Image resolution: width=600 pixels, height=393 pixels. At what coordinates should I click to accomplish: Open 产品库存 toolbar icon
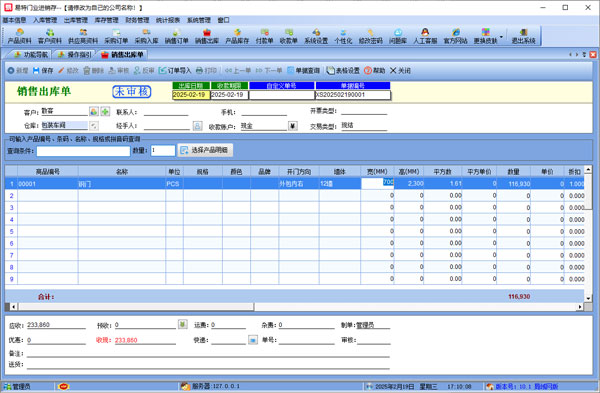coord(237,36)
